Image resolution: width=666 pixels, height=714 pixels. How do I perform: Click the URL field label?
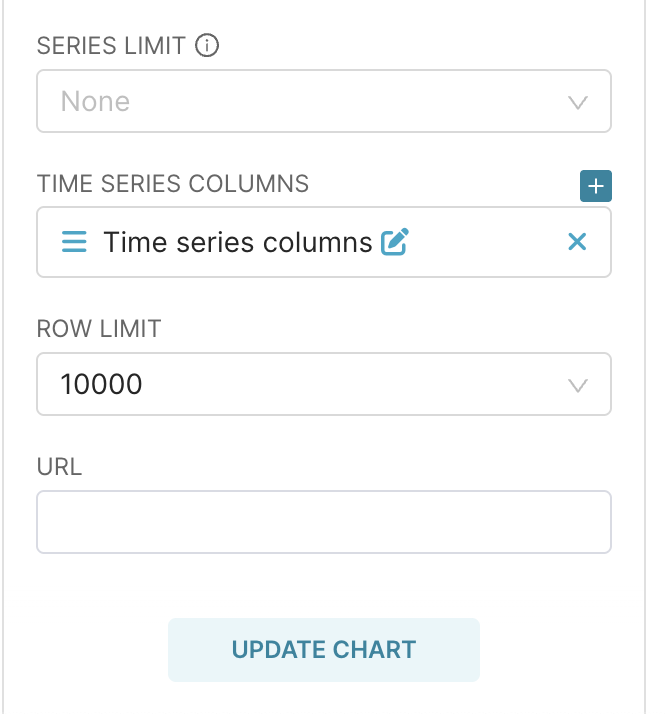pos(59,467)
